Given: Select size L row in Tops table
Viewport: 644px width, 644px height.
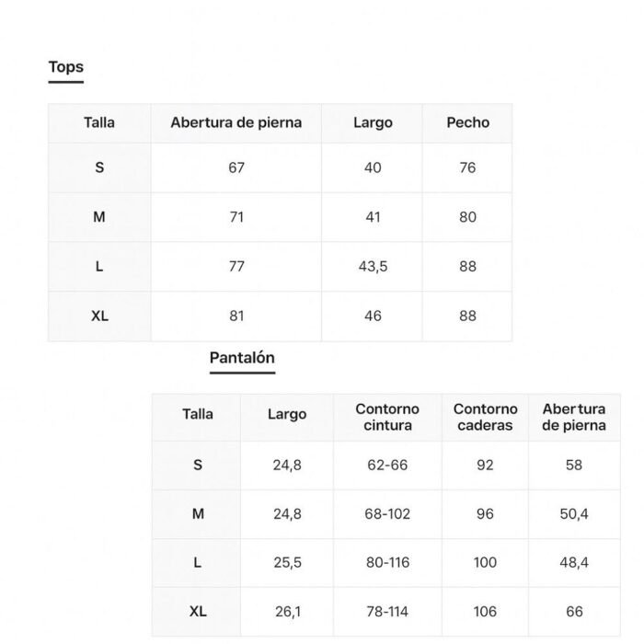Looking at the screenshot, I should pos(280,267).
